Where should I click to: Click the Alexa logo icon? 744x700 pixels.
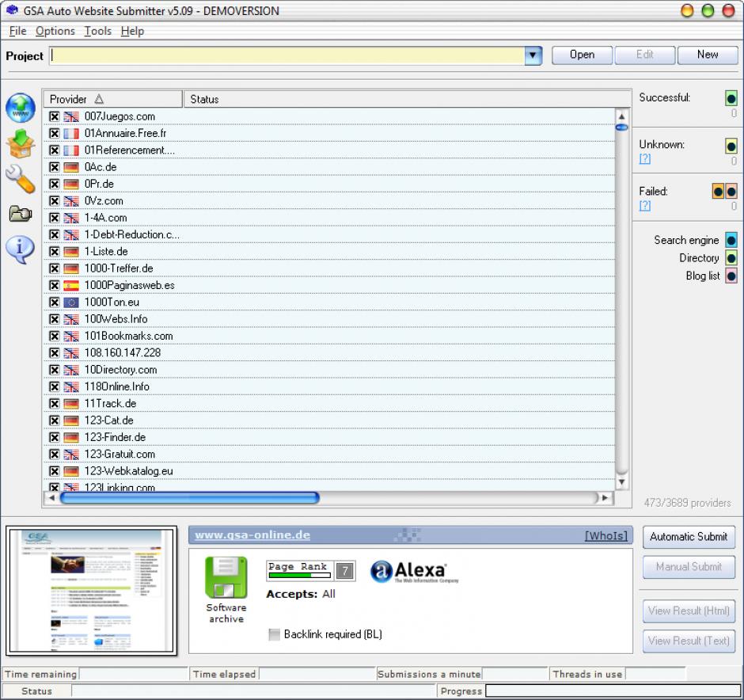(x=414, y=572)
